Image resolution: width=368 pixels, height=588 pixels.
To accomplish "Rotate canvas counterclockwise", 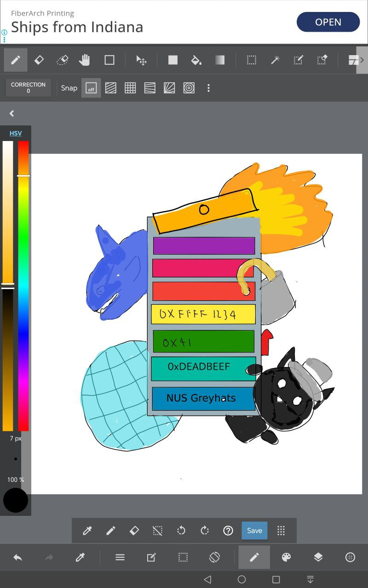I will pyautogui.click(x=181, y=531).
